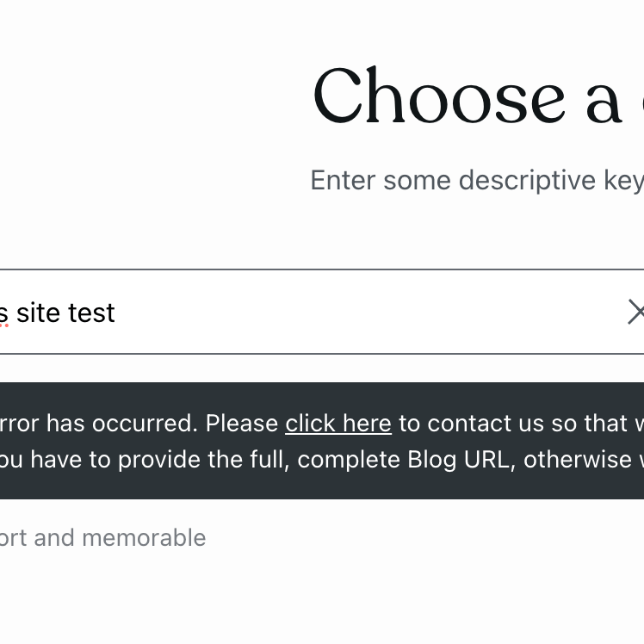
Task: Click the word "Choose" in the heading
Action: [439, 96]
